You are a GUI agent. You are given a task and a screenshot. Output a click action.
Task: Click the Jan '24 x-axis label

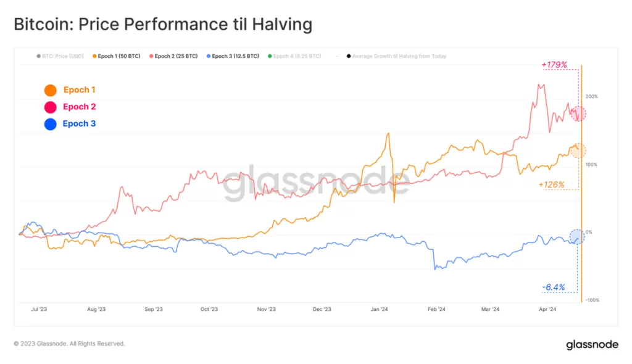[379, 309]
